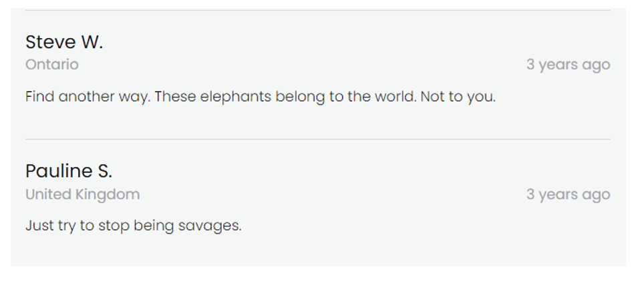Click the gray panel area below Pauline's comment
The height and width of the screenshot is (282, 644).
(317, 251)
